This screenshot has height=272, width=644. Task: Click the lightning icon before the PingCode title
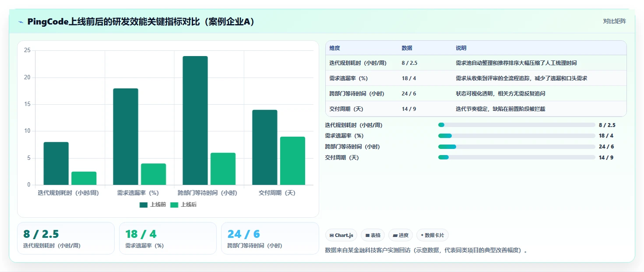(x=21, y=22)
